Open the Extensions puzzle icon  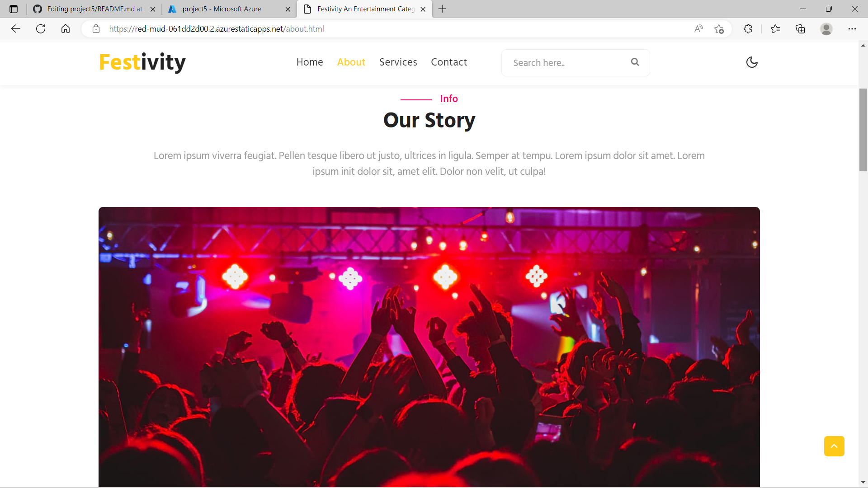[x=748, y=29]
